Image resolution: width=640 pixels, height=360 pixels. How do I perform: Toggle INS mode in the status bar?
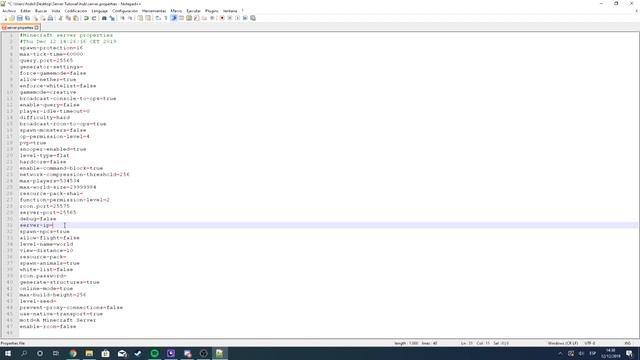pyautogui.click(x=627, y=343)
